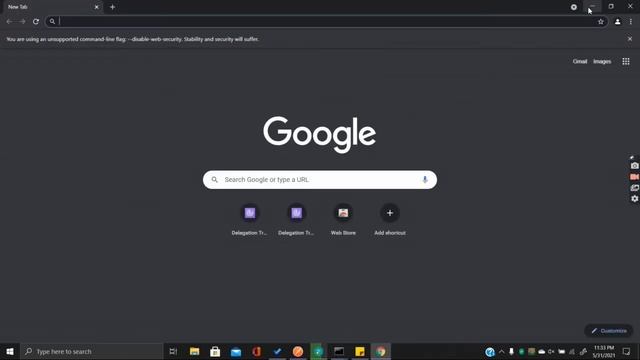Open the right Delegation Tr... shortcut
640x360 pixels.
[296, 220]
